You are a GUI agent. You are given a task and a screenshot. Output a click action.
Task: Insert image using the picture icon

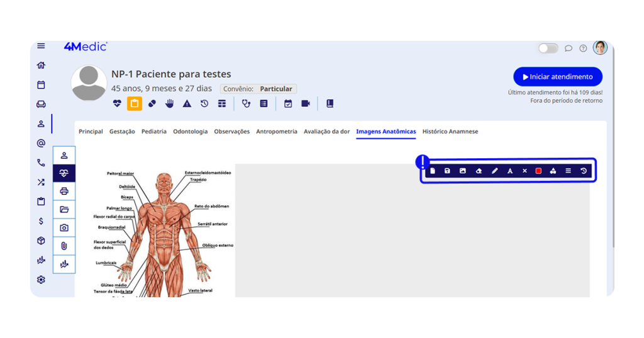click(x=463, y=171)
